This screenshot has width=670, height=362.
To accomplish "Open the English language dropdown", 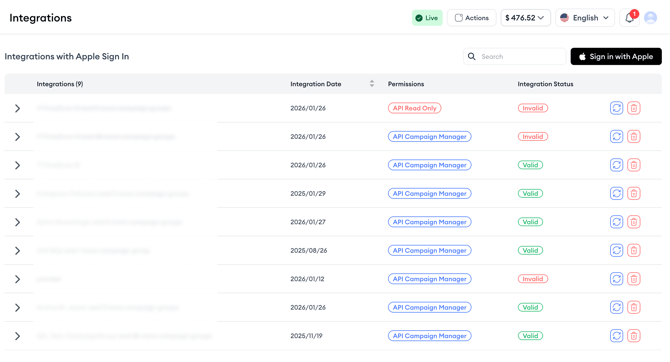I will click(585, 18).
